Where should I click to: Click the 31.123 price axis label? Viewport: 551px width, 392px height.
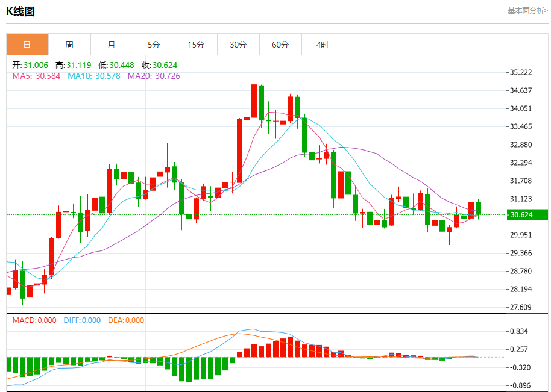(x=521, y=199)
